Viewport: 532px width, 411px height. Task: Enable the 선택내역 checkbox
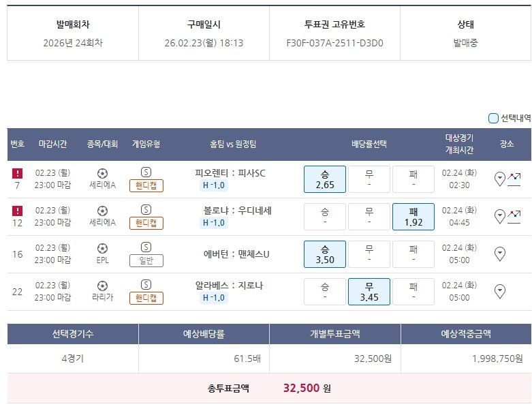point(494,119)
